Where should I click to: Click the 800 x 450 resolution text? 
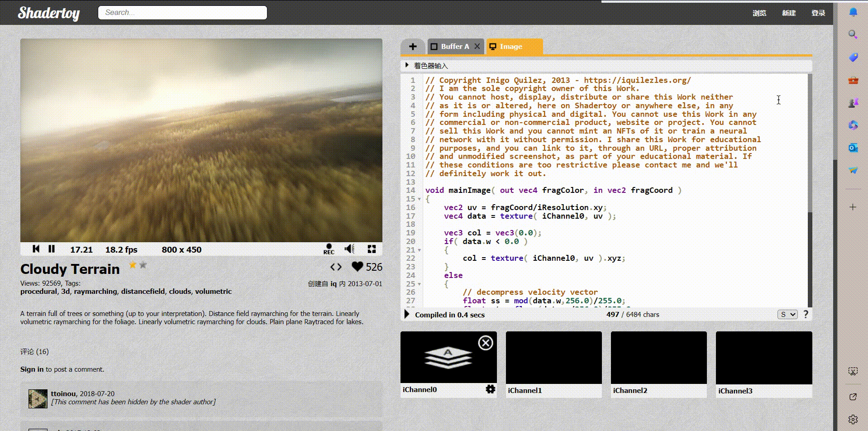[x=181, y=249]
